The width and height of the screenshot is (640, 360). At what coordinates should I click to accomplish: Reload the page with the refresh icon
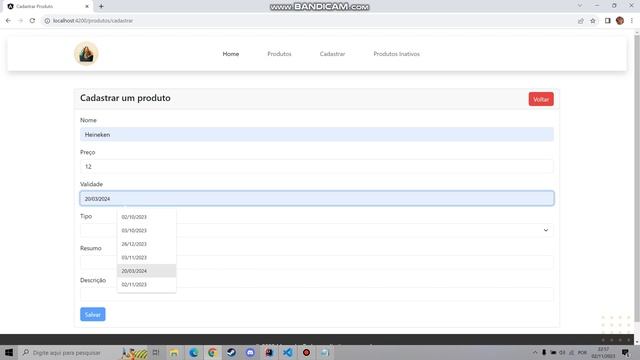point(32,20)
